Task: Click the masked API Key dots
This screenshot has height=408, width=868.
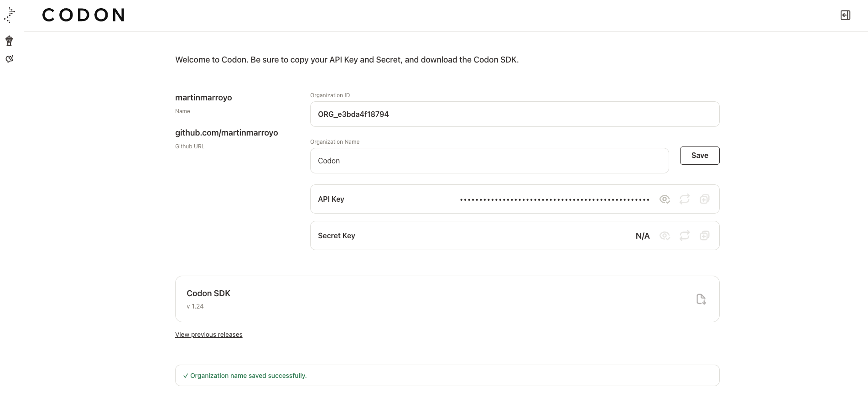Action: coord(554,199)
